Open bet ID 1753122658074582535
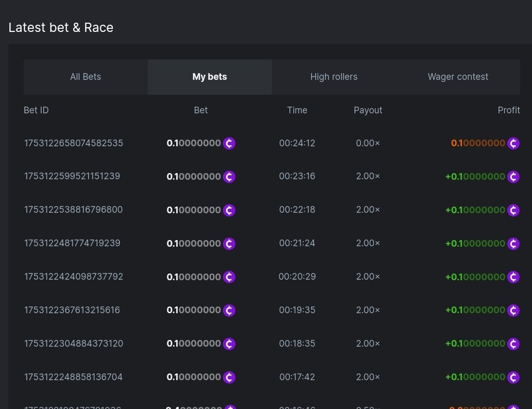This screenshot has width=532, height=409. [74, 143]
